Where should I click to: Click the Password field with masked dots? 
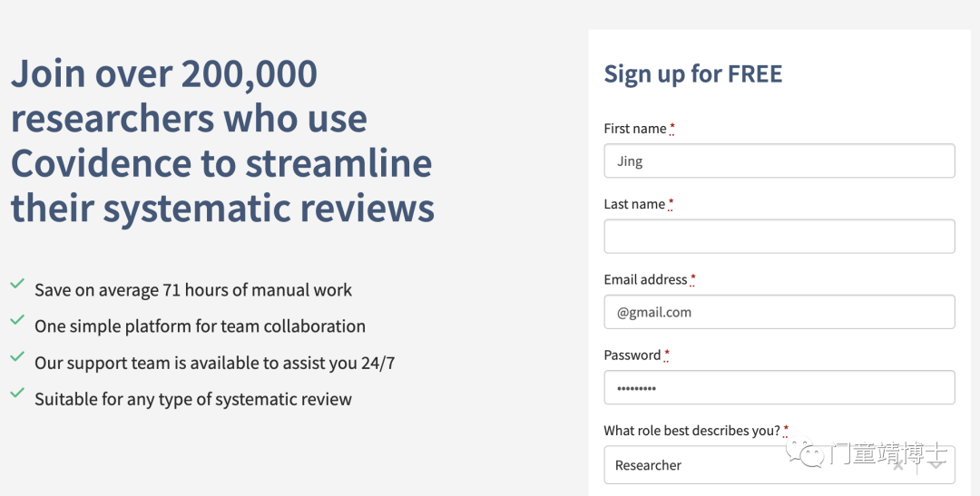coord(779,387)
